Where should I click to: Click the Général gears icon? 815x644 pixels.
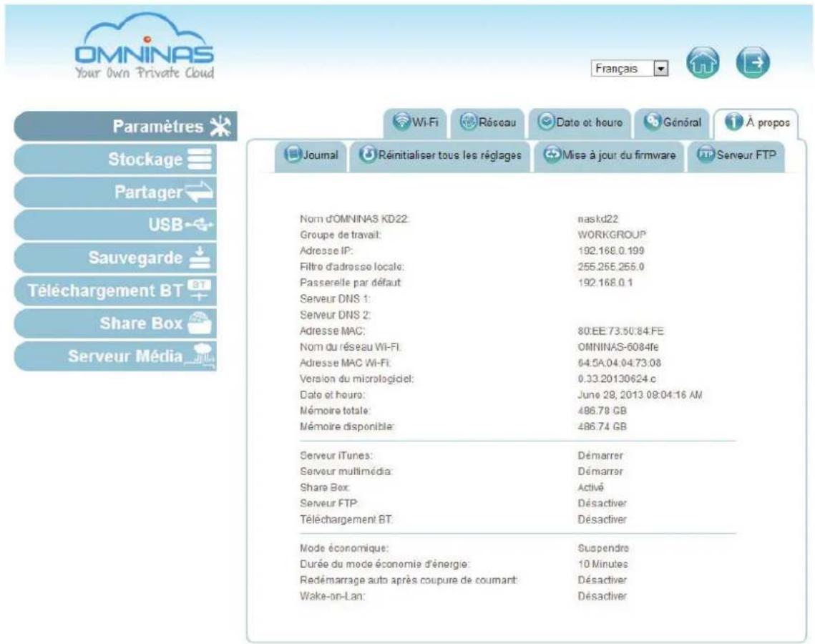point(653,122)
